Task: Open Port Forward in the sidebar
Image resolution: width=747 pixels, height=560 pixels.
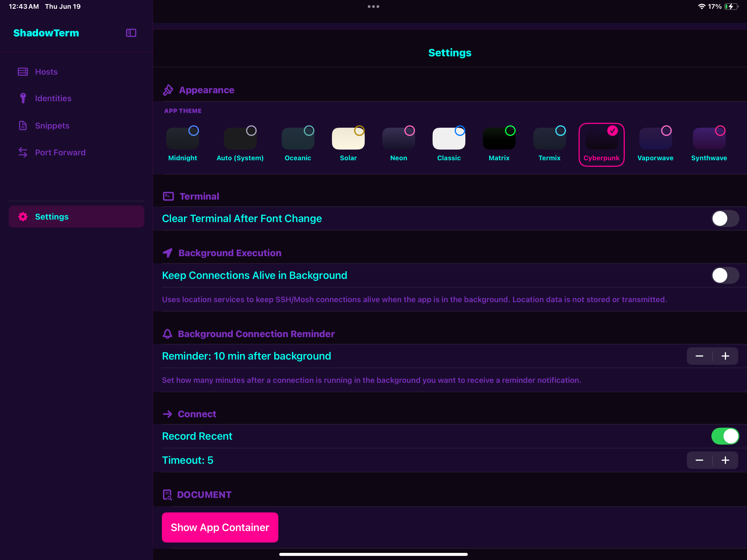Action: pos(76,152)
